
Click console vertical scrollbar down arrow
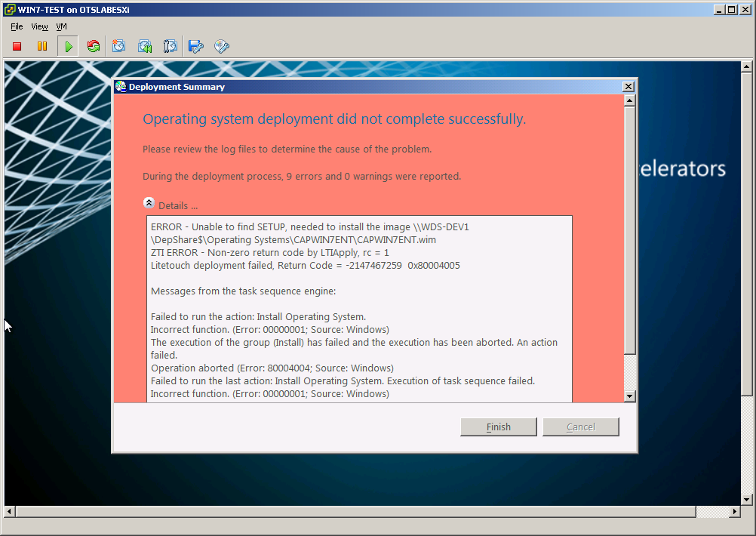pyautogui.click(x=747, y=499)
